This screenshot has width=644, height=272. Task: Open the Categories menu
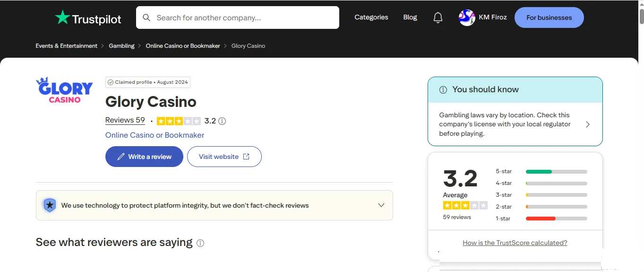pos(371,18)
